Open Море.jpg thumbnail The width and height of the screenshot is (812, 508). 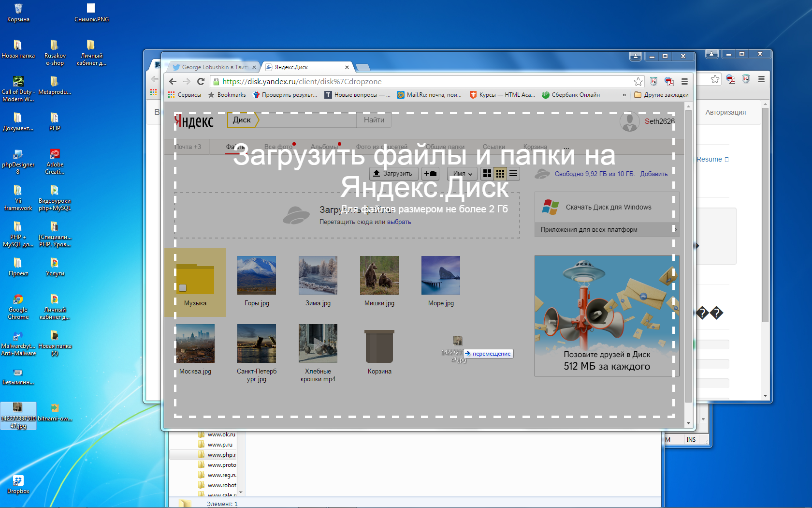441,275
